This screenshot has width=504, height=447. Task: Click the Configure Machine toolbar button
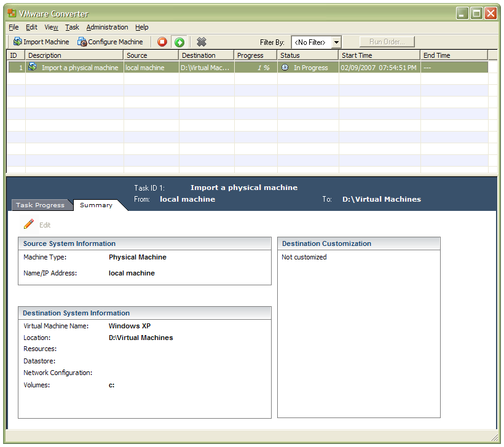pos(110,42)
